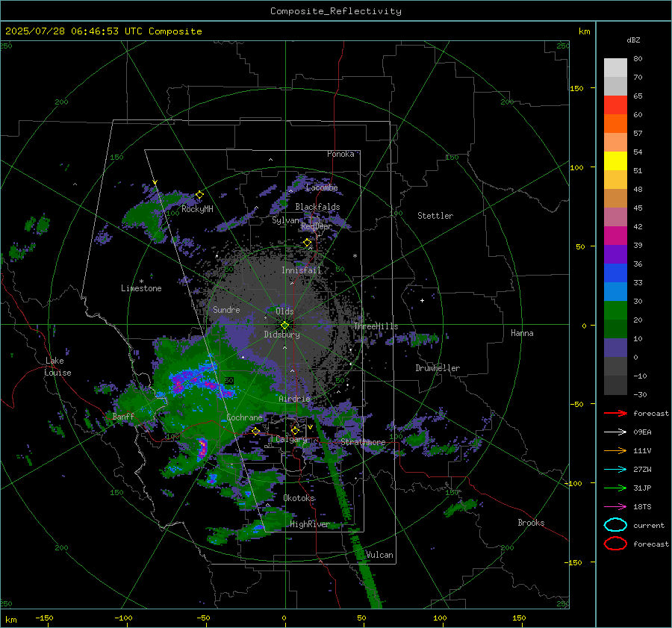Click the Strathmore city label
This screenshot has width=672, height=628.
(x=363, y=442)
